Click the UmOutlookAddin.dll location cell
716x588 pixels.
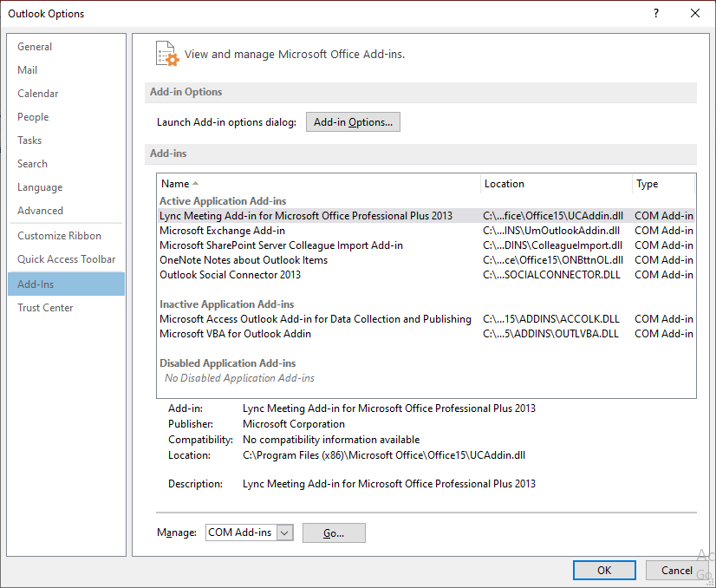[x=551, y=231]
